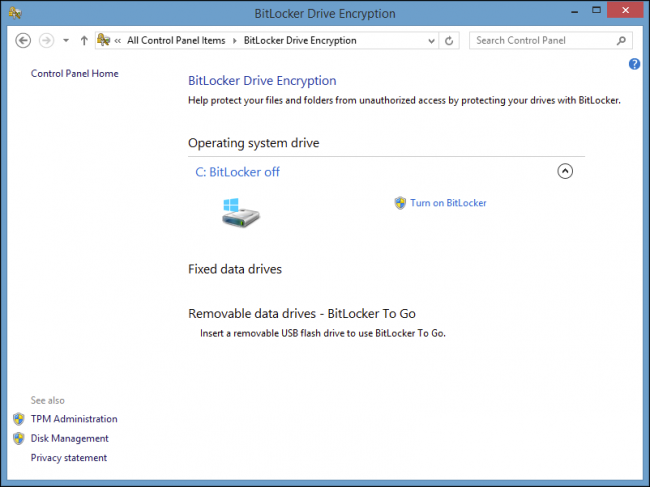Screen dimensions: 650x487
Task: Click the C: drive Windows icon
Action: click(241, 212)
